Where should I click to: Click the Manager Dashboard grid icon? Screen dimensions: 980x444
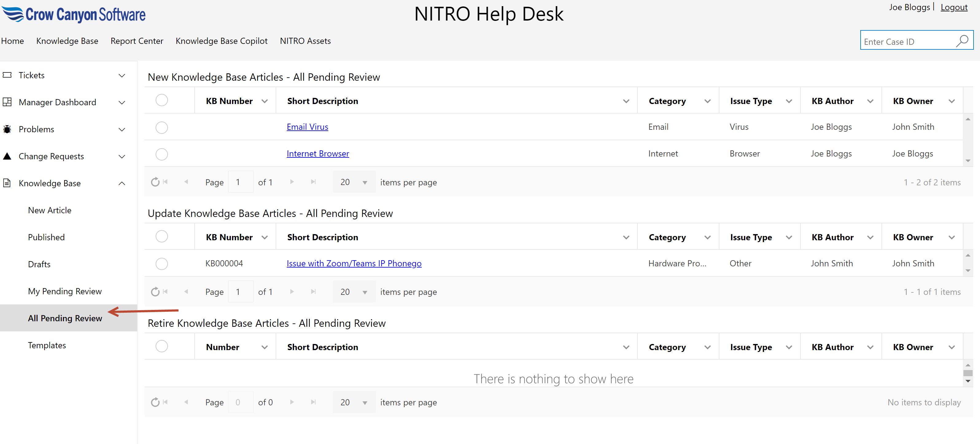click(x=7, y=102)
